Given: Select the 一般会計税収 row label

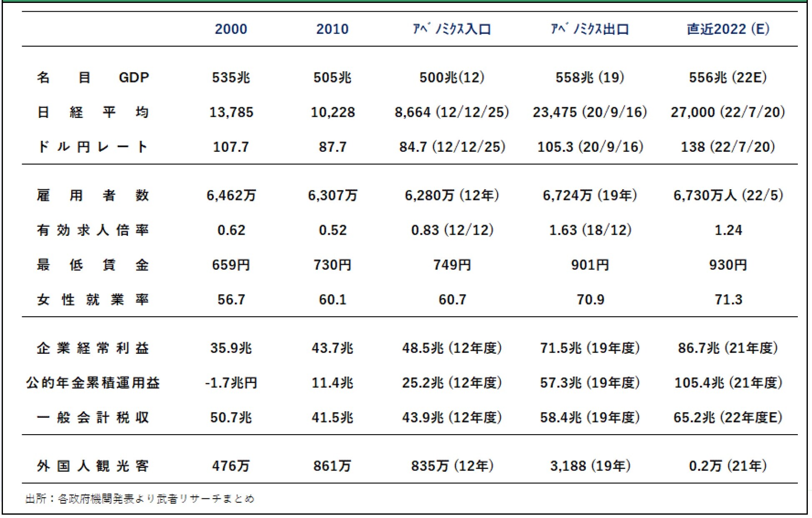Looking at the screenshot, I should [x=92, y=417].
